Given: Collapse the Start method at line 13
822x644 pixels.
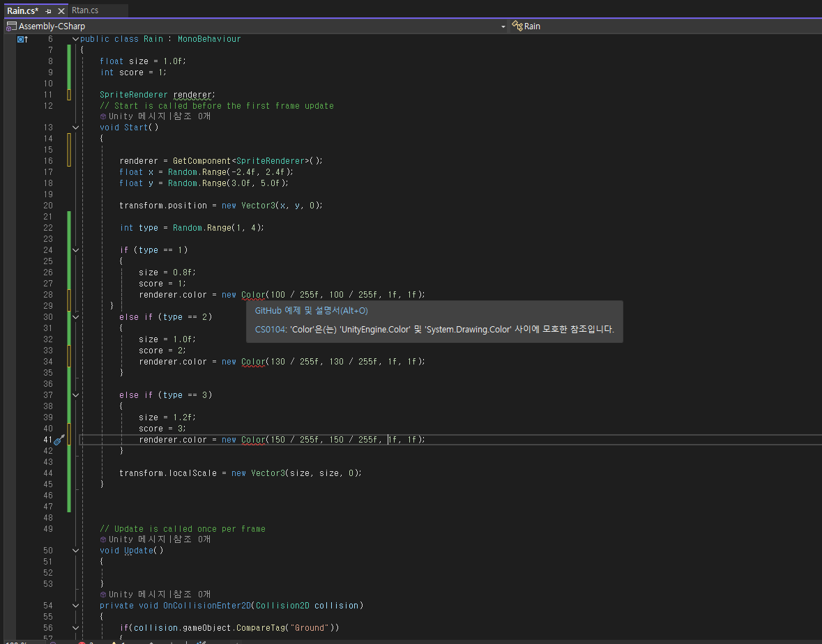Looking at the screenshot, I should [75, 128].
